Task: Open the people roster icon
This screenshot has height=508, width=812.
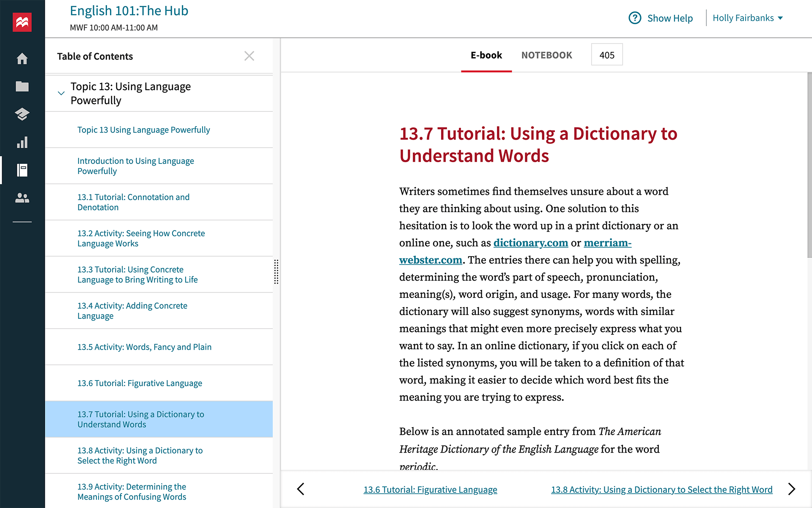Action: 22,198
